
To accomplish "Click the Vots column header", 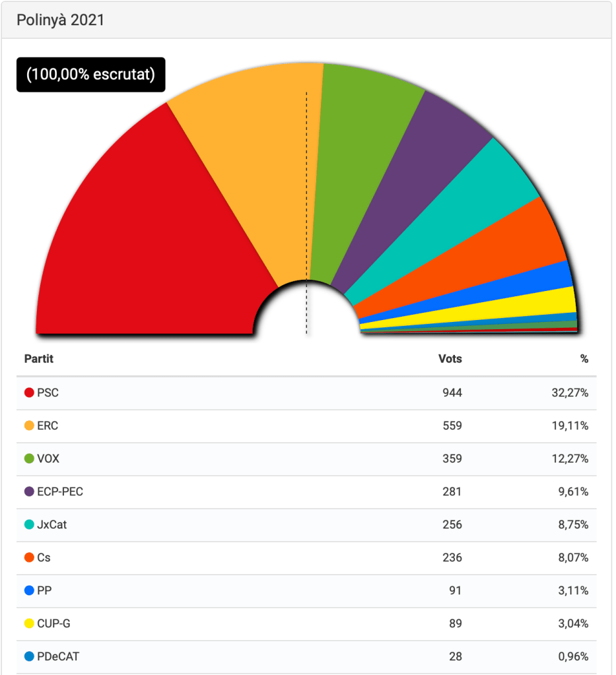I will click(450, 359).
